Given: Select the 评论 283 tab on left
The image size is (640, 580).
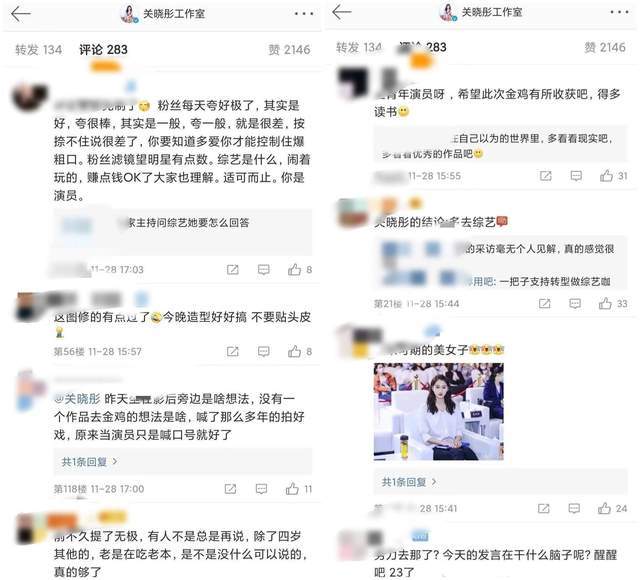Looking at the screenshot, I should tap(103, 50).
